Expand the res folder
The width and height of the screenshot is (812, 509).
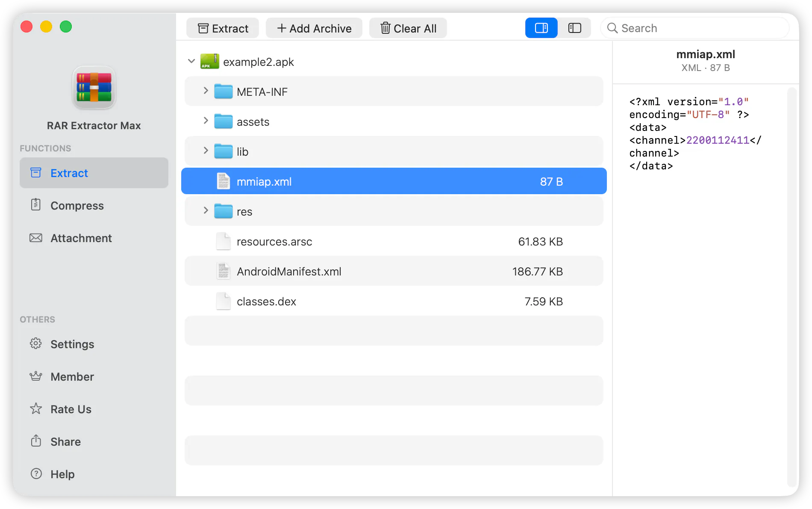tap(206, 210)
